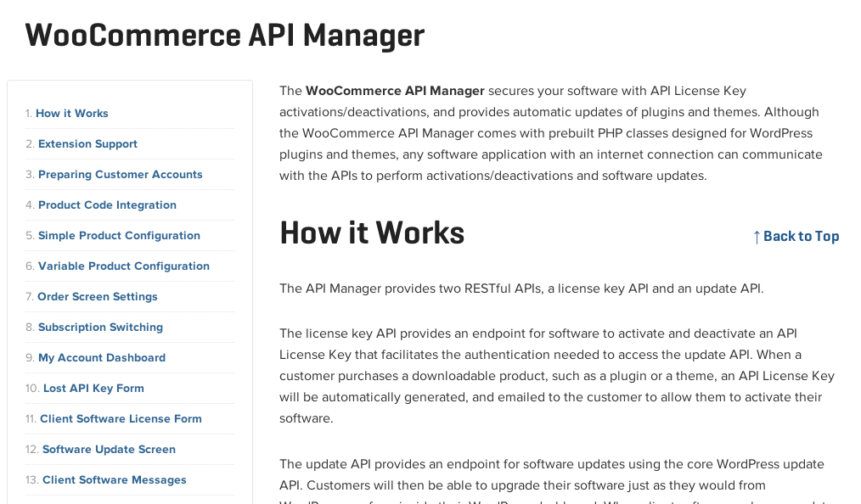Screen dimensions: 861x504
Task: Jump to Extension Support section
Action: [87, 144]
